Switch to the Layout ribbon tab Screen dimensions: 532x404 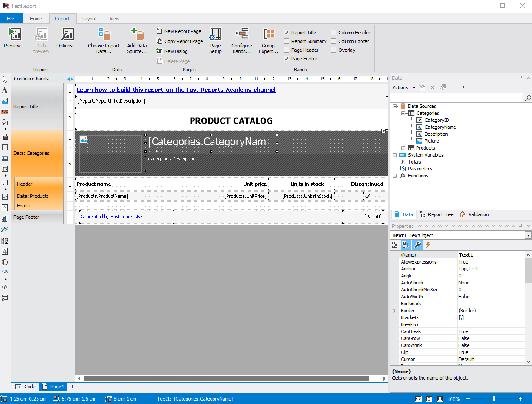coord(90,19)
